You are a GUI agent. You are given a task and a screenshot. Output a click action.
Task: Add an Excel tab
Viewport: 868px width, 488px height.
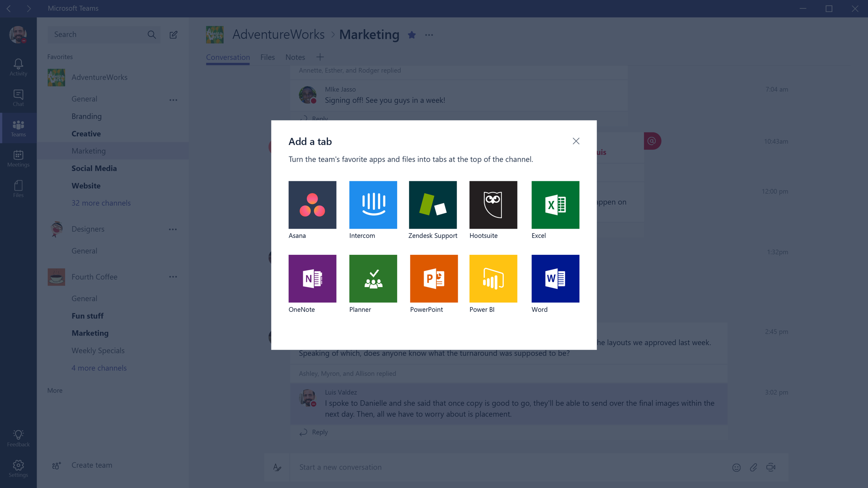[555, 205]
